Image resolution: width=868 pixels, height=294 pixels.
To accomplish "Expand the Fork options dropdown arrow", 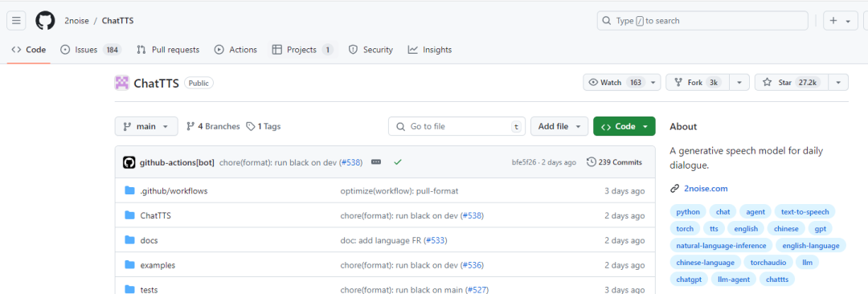I will 739,83.
